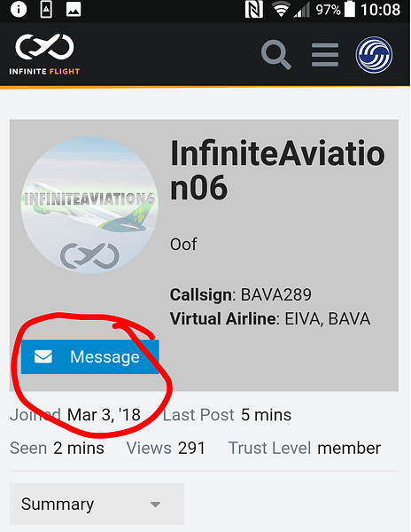Tap the NFC status bar icon
Viewport: 411px width, 532px height.
point(254,10)
